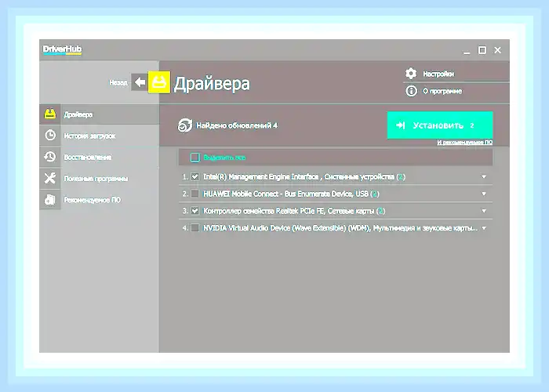Screen dimensions: 549x392
Task: Uncheck the Realtek PCIe FE checkbox
Action: click(x=195, y=211)
